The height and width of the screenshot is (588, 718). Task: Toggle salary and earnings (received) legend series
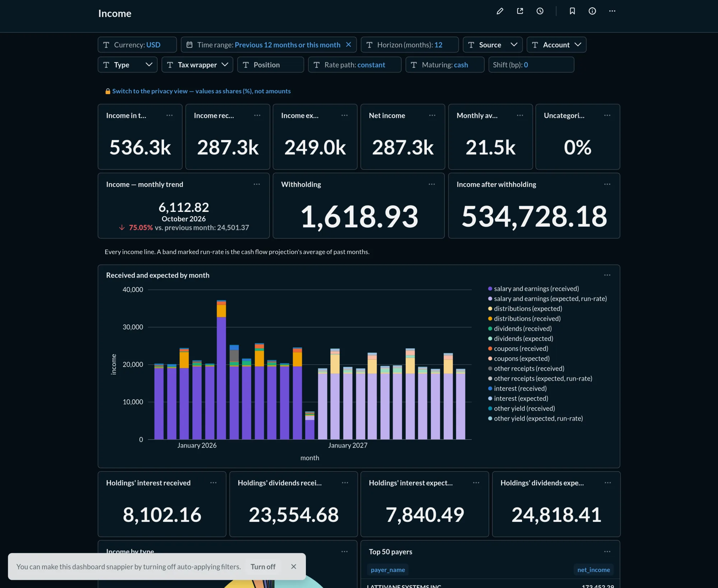pyautogui.click(x=533, y=288)
